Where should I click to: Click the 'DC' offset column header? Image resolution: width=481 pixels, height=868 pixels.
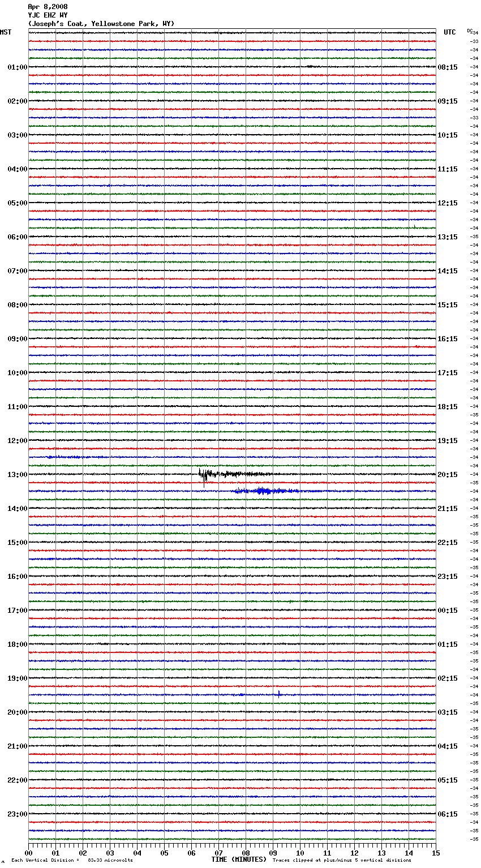[470, 31]
